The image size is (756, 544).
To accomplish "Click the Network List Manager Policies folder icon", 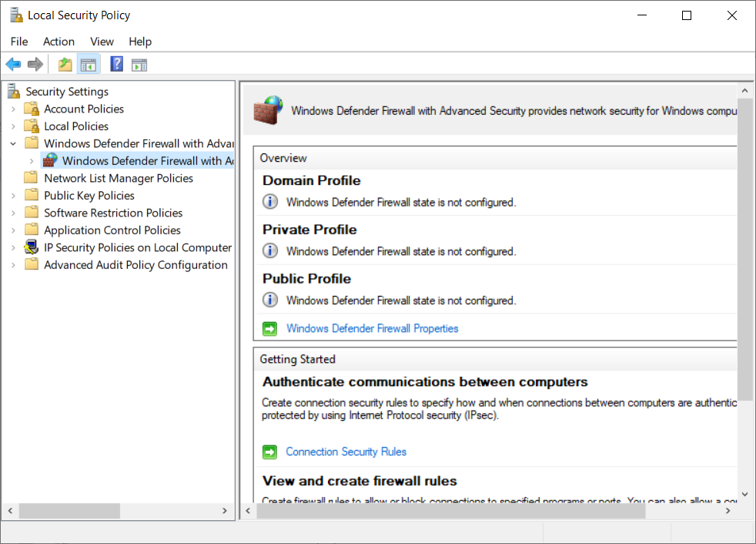I will (x=32, y=178).
